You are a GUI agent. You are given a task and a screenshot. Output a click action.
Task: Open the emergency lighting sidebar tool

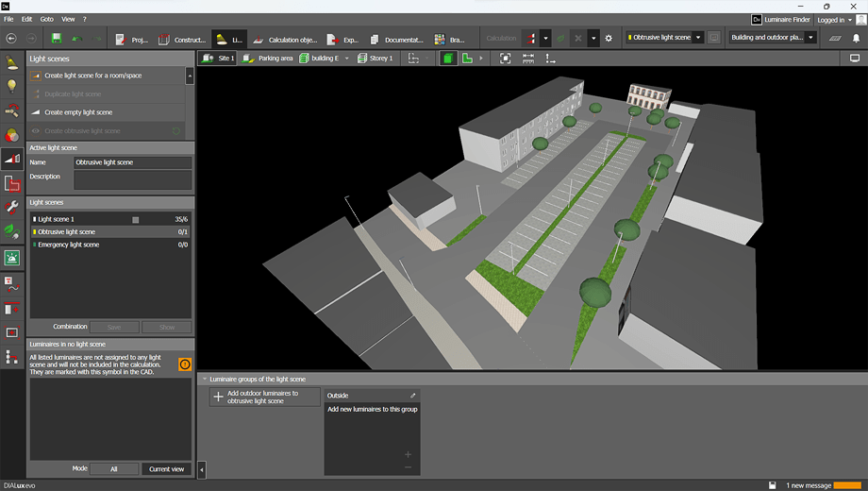click(12, 258)
